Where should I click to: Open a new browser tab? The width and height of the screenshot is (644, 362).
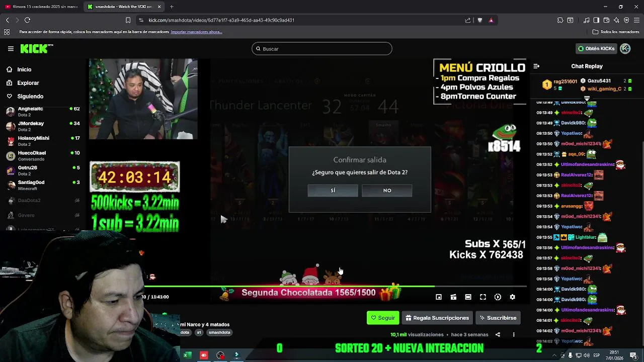click(x=172, y=7)
